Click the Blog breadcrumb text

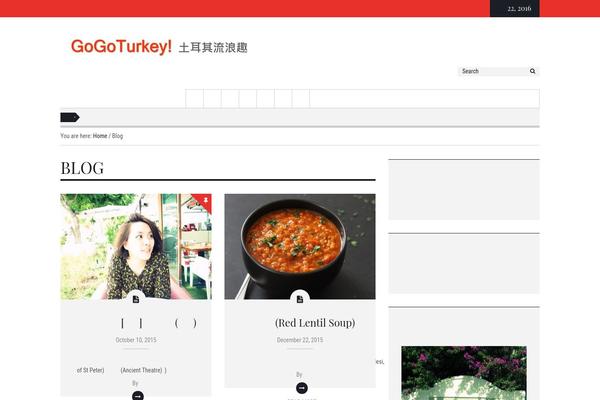click(117, 136)
